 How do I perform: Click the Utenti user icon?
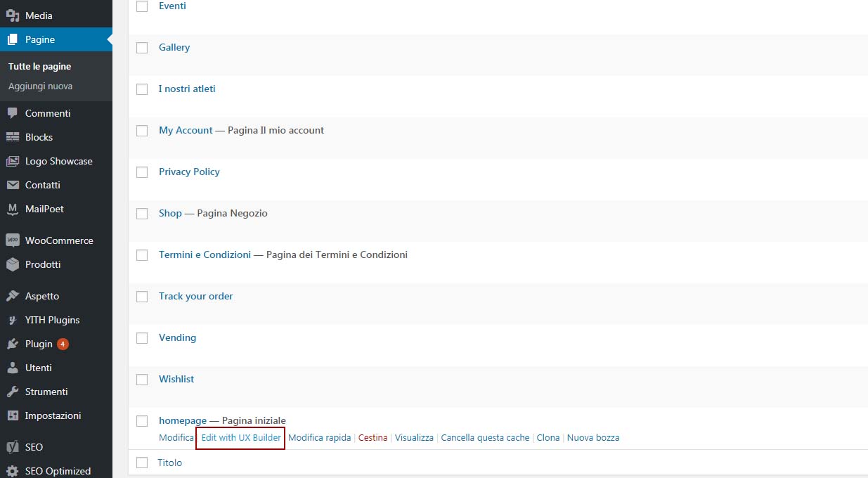pyautogui.click(x=13, y=368)
